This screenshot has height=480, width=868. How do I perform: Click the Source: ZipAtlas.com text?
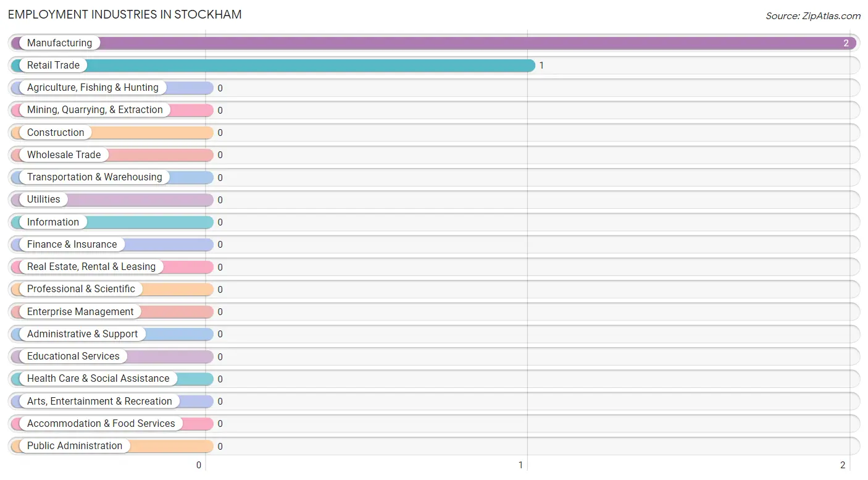point(813,16)
